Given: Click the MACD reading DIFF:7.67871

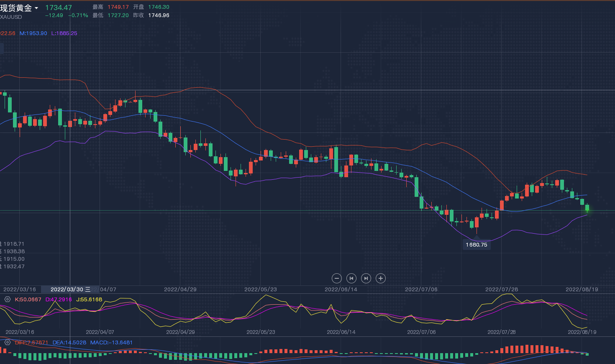Looking at the screenshot, I should [x=31, y=343].
